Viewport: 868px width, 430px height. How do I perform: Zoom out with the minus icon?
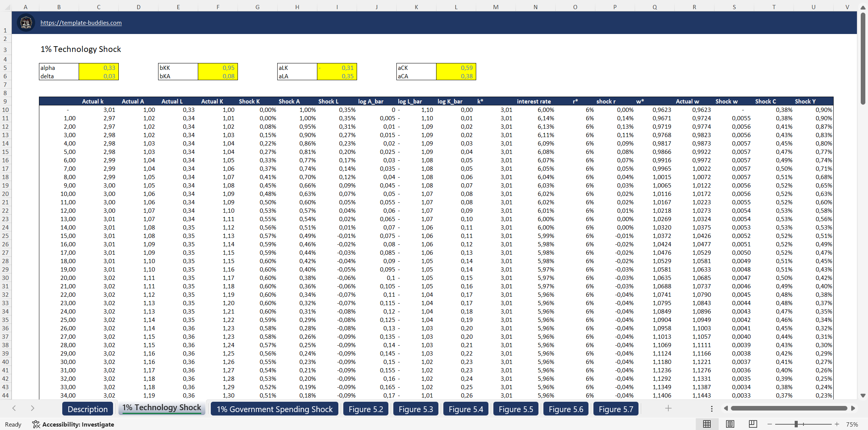(769, 424)
